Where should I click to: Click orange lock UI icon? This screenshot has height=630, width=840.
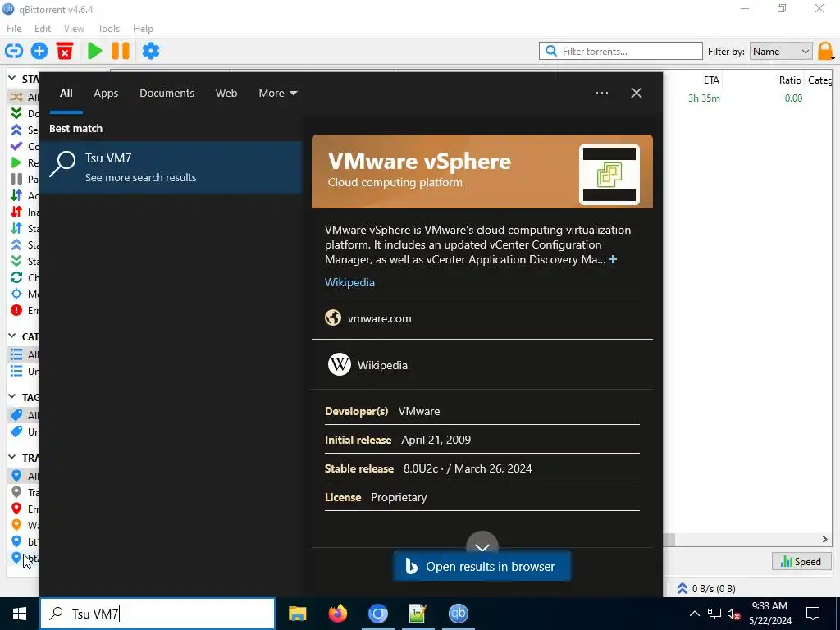click(x=825, y=52)
